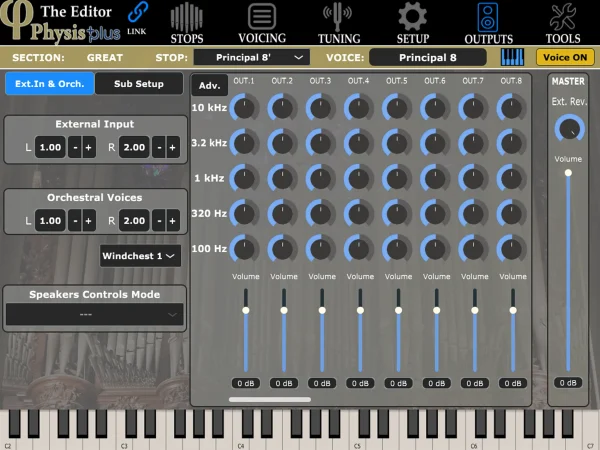Expand the Speakers Controls Mode dropdown
The image size is (600, 450).
94,315
